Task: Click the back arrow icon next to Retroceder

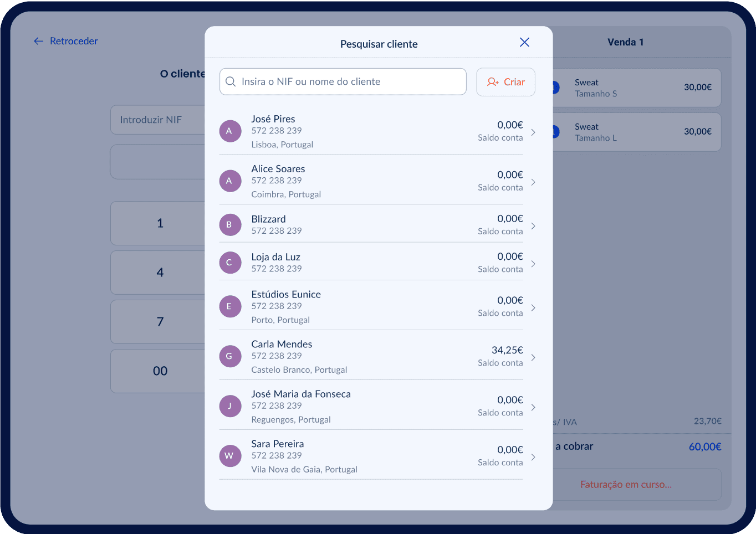Action: (x=38, y=41)
